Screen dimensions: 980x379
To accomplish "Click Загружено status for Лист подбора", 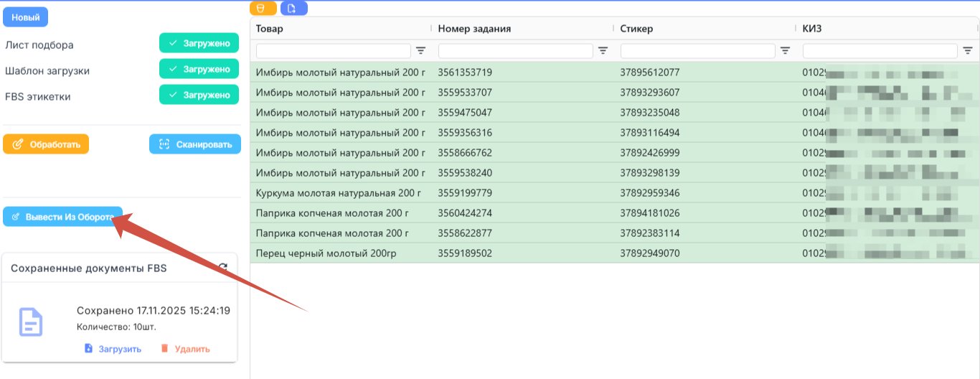I will click(199, 43).
